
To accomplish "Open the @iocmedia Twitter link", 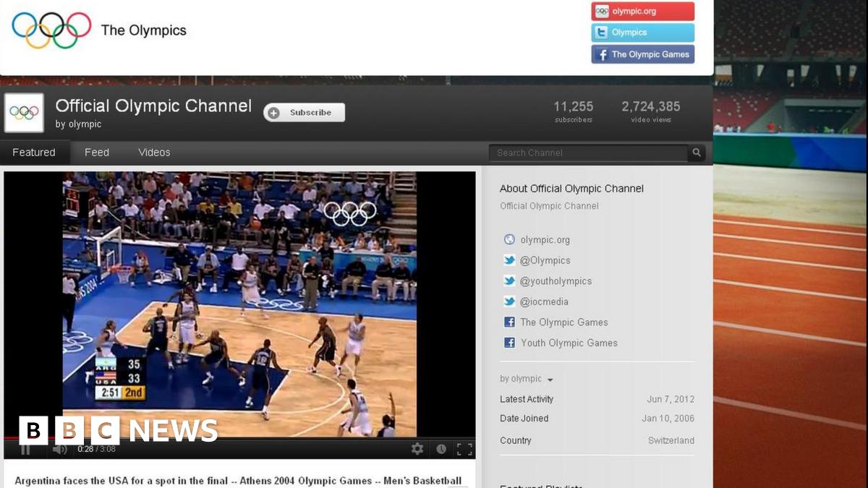I will tap(544, 301).
